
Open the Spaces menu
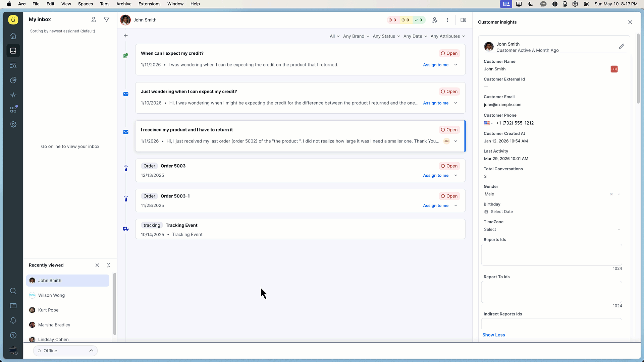86,4
